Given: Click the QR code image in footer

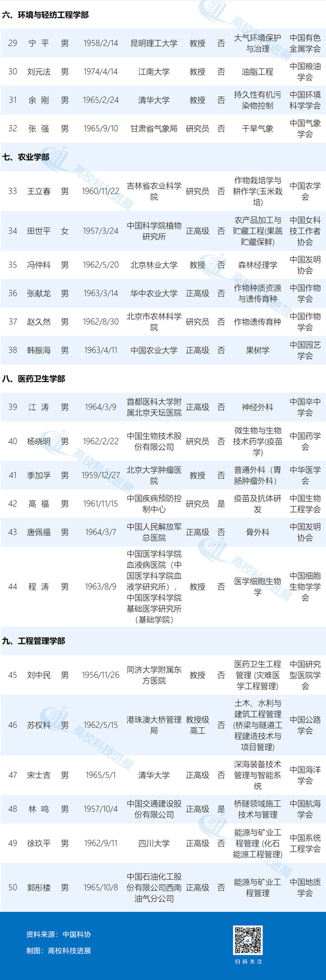Looking at the screenshot, I should (x=248, y=940).
